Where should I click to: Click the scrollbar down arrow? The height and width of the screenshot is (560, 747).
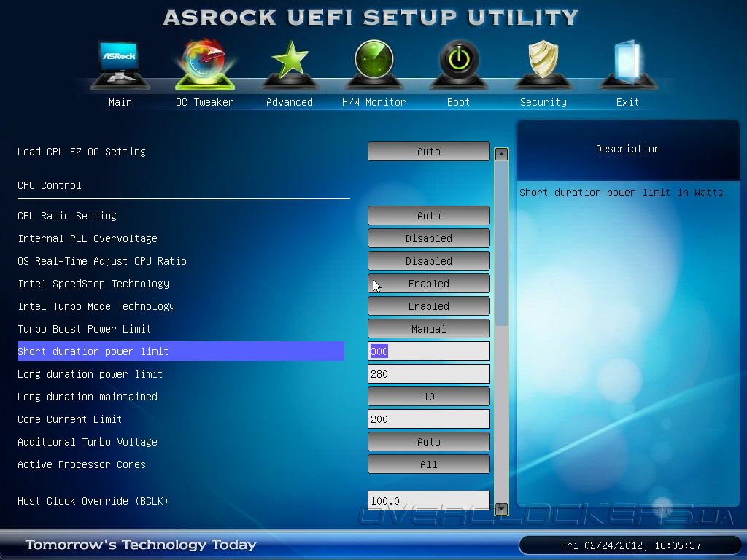(x=501, y=509)
